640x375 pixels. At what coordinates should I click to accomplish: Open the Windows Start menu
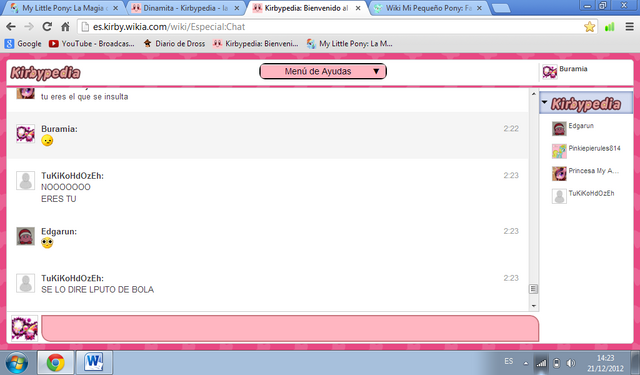point(16,362)
